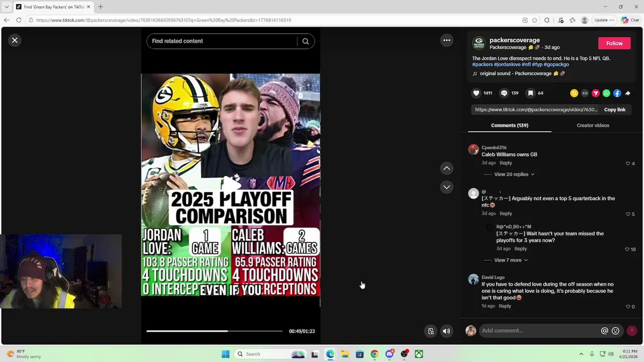
Task: Like R@^nD_B0++^M's reply
Action: tap(627, 249)
